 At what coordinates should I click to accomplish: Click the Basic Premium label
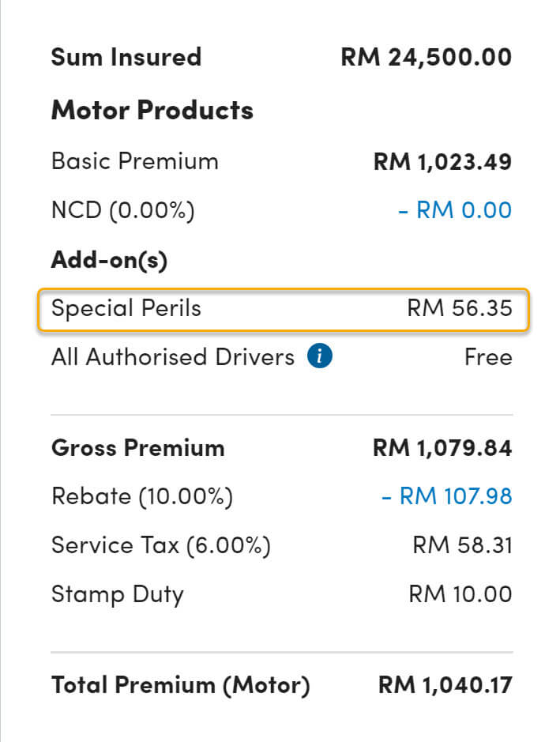pos(135,161)
